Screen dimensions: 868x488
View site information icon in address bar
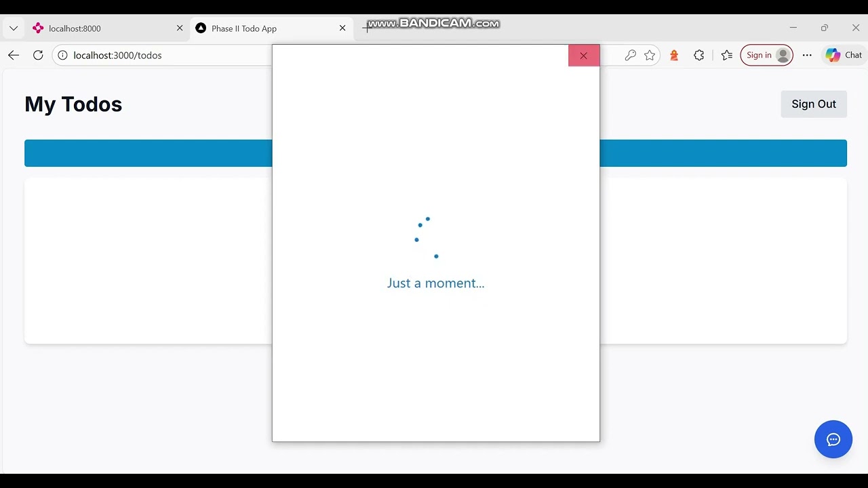[62, 56]
